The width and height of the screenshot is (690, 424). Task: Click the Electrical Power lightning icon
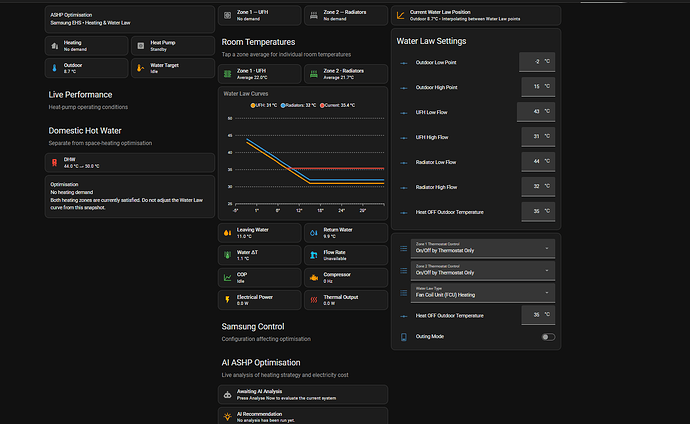point(228,300)
